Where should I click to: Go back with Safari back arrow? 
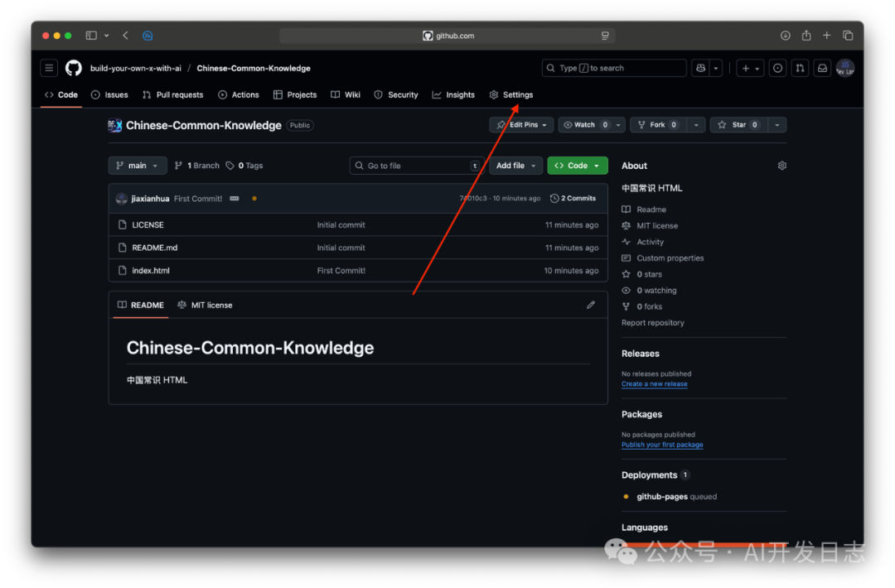coord(125,36)
